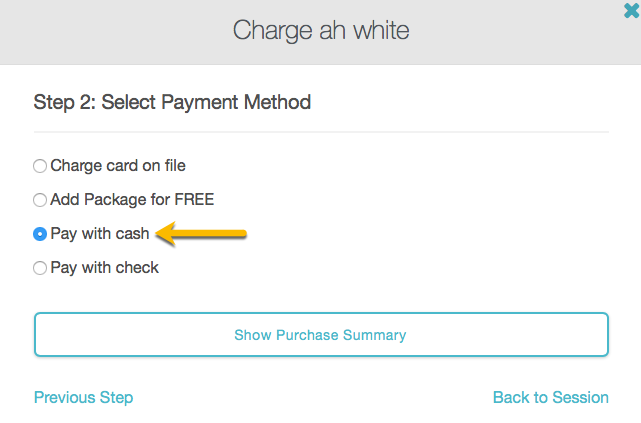Click the word Session in the bottom link
This screenshot has height=423, width=641.
coord(580,397)
